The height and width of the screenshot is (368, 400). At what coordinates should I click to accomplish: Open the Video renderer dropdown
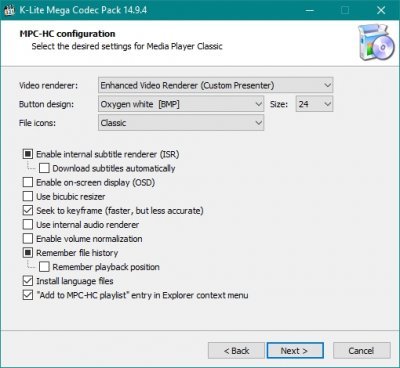(215, 85)
